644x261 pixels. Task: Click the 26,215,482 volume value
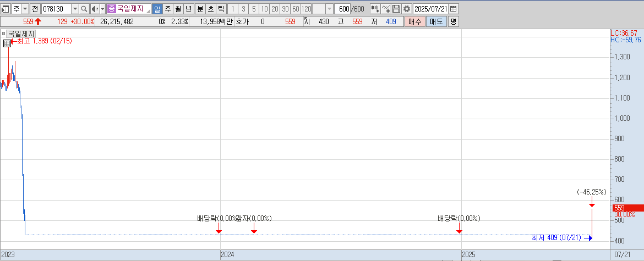(x=117, y=22)
